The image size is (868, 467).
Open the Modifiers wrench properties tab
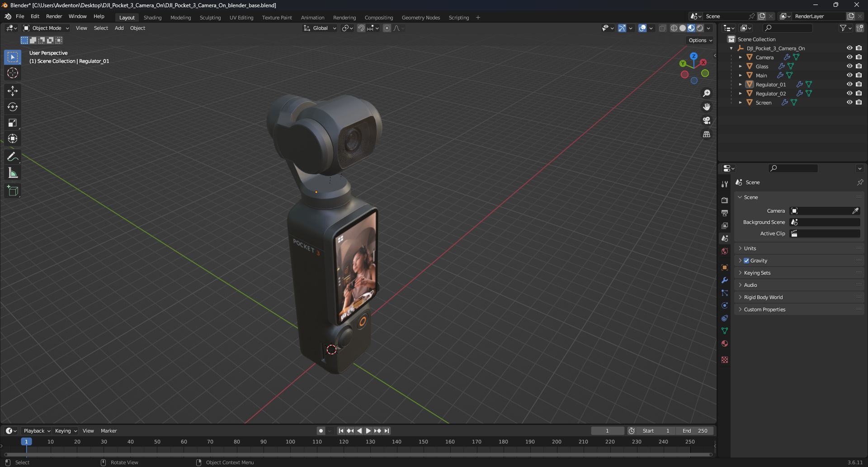point(725,280)
